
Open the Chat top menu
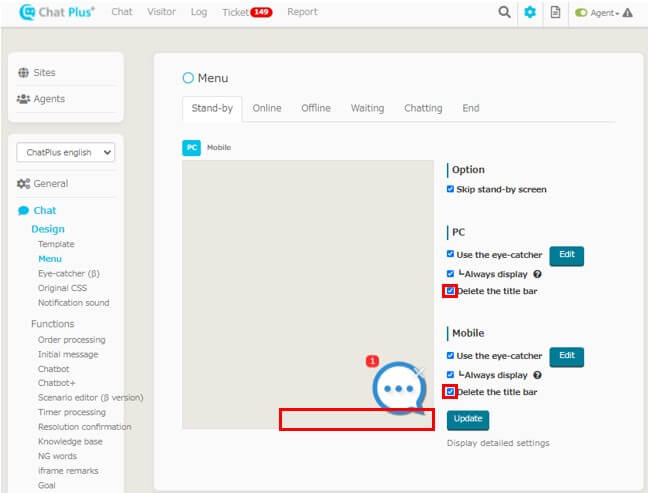122,12
